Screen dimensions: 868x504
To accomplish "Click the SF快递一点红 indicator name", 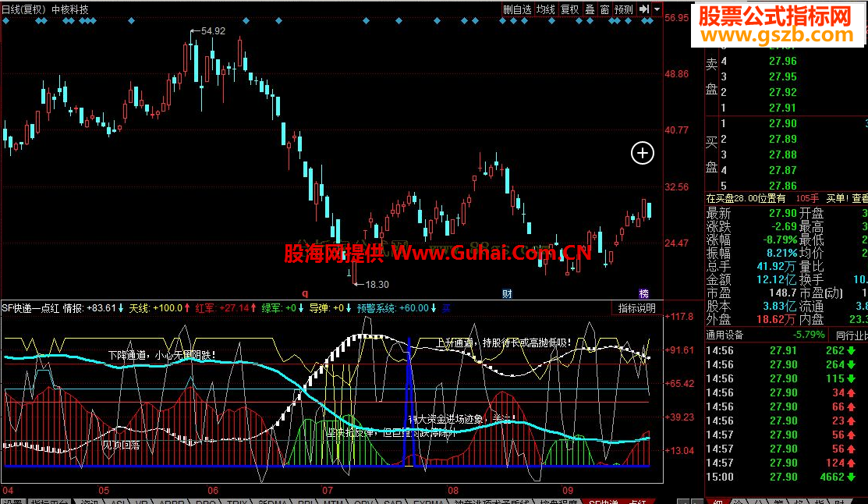I will (x=30, y=308).
